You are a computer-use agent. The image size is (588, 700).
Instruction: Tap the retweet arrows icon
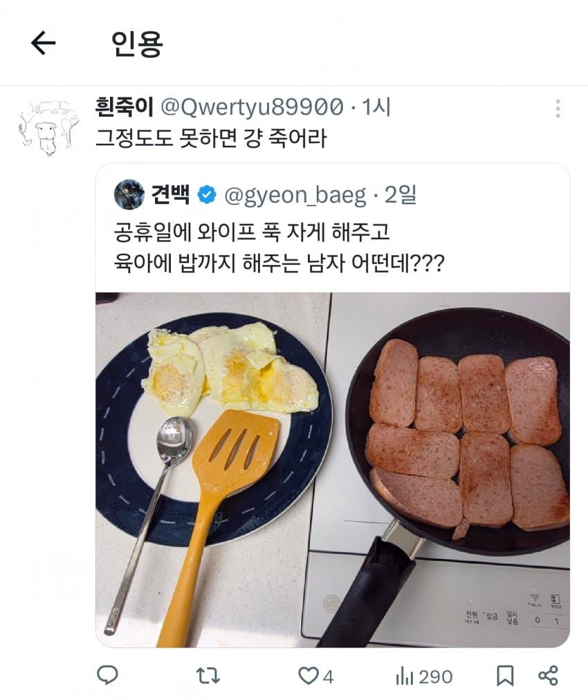(203, 675)
